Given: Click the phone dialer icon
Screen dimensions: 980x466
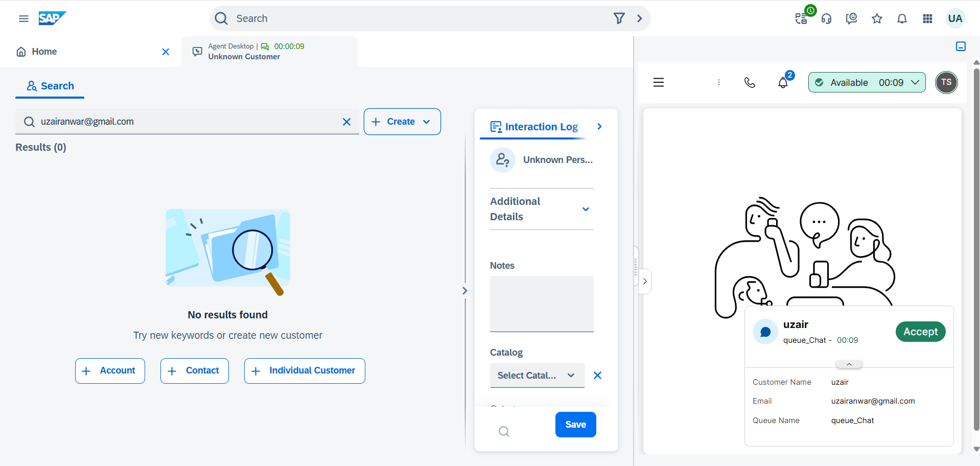Looking at the screenshot, I should click(x=750, y=82).
